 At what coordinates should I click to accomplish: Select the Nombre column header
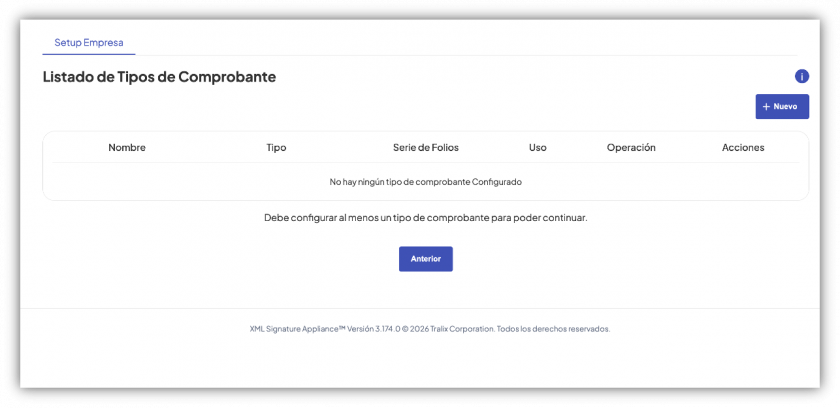pyautogui.click(x=127, y=148)
